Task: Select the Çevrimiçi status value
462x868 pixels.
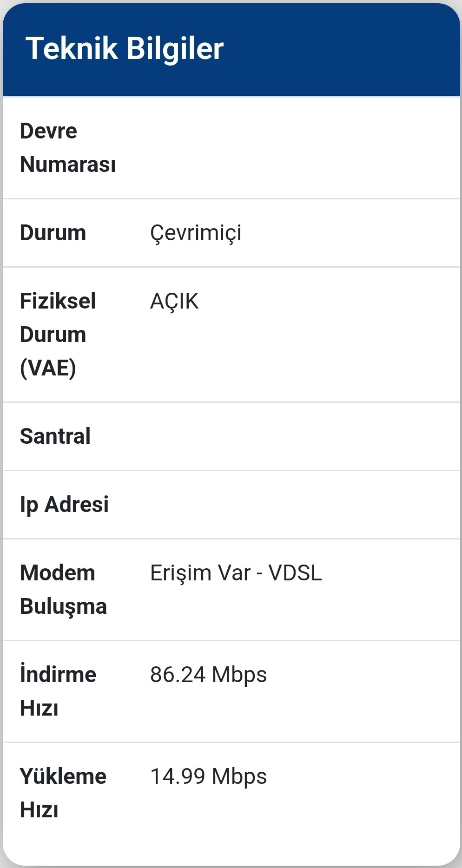Action: coord(196,233)
